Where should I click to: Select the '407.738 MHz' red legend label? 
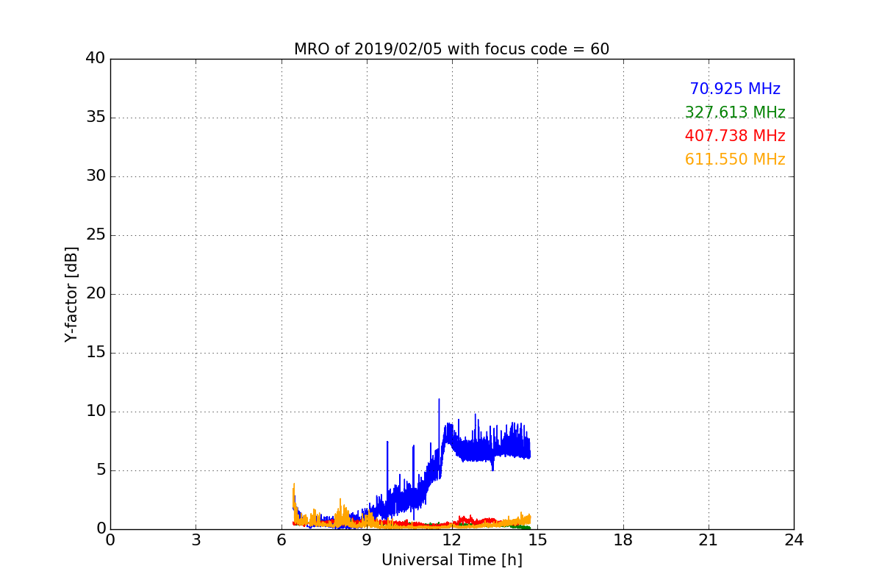[x=735, y=136]
